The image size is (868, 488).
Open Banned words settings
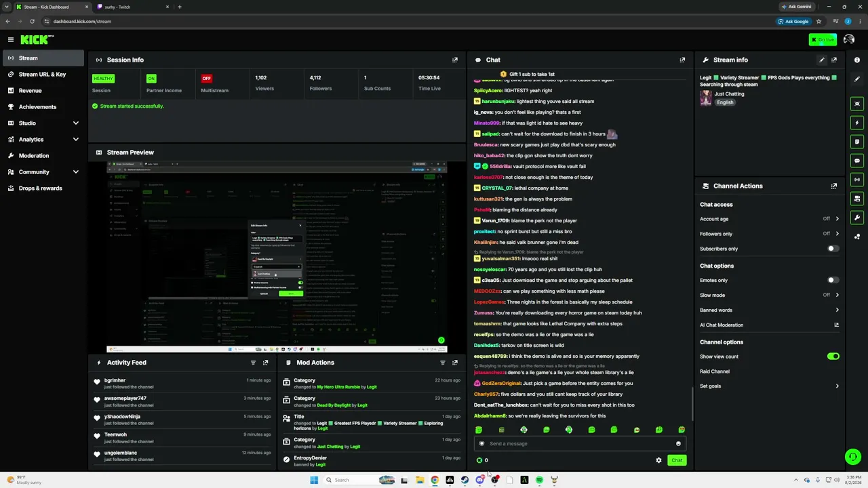[x=770, y=310]
